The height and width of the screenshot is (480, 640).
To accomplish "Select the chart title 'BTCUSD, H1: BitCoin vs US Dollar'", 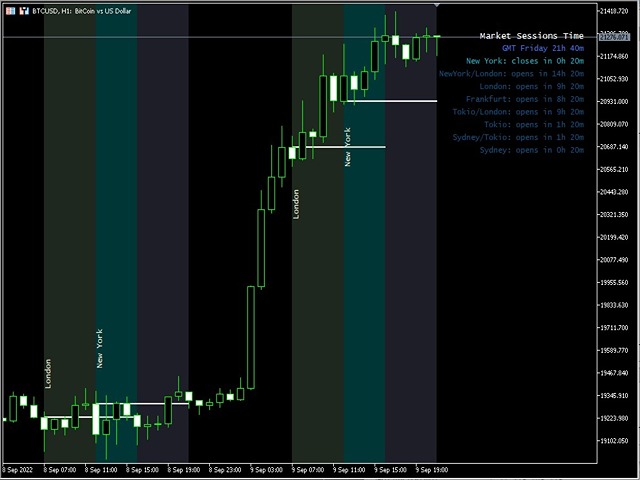I will 82,11.
